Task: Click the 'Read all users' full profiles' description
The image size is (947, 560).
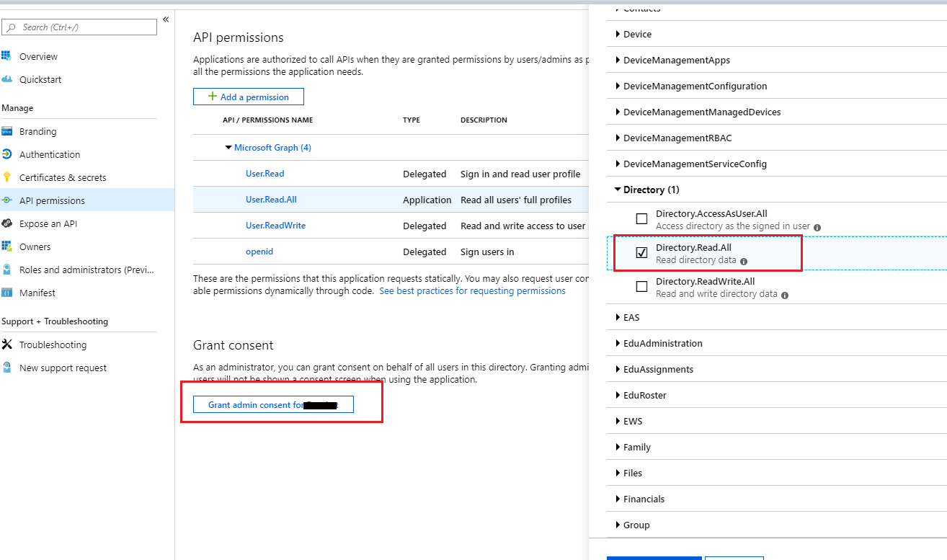Action: (516, 200)
